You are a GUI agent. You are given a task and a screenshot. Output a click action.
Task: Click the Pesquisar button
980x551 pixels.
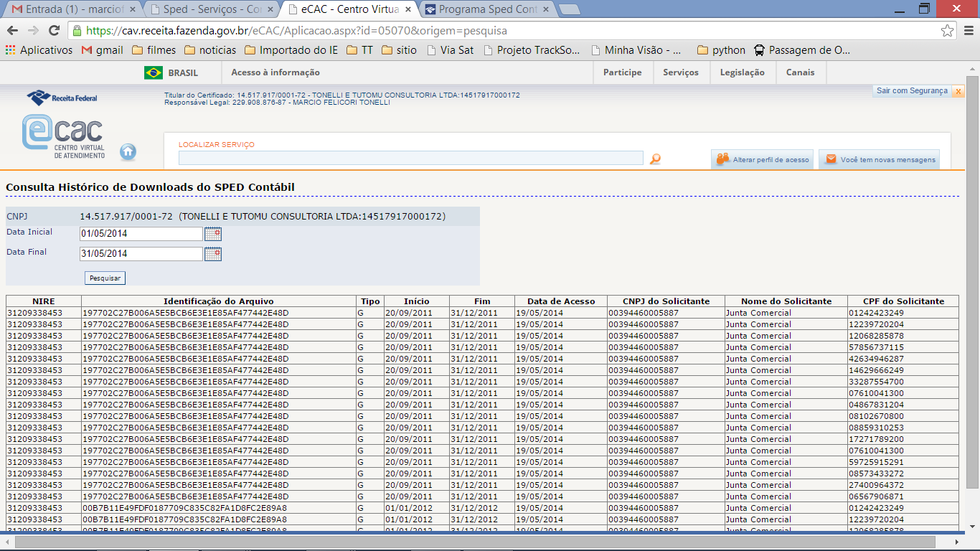[105, 278]
